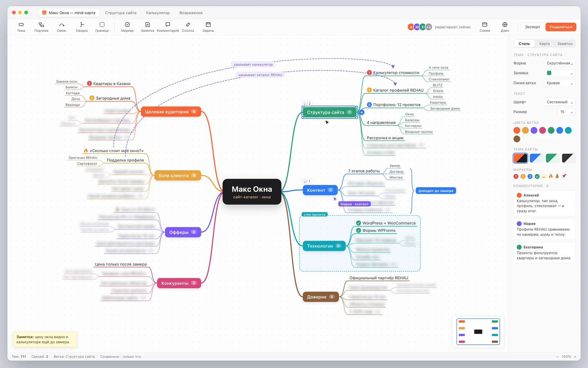Switch to Схема outline view

click(485, 27)
